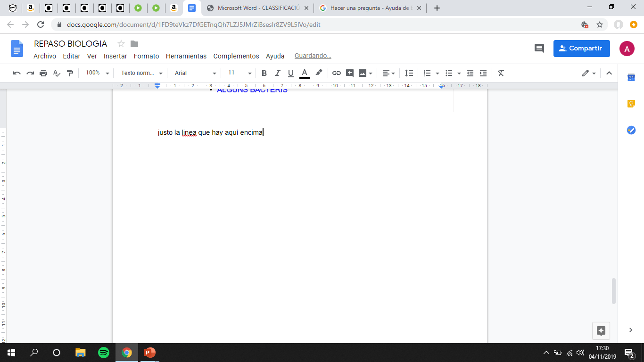Screen dimensions: 644x362
Task: Add a comment from the toolbar
Action: (350, 73)
